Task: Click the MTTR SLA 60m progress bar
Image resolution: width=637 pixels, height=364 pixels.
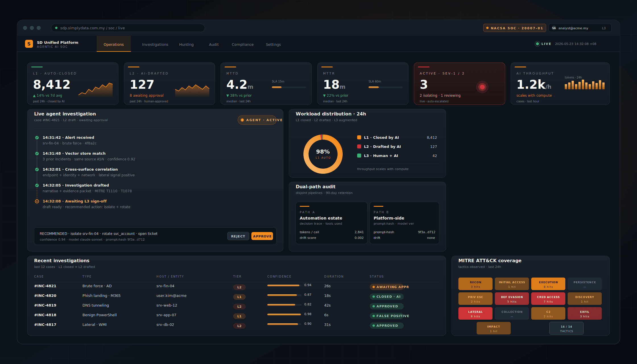Action: coord(386,87)
